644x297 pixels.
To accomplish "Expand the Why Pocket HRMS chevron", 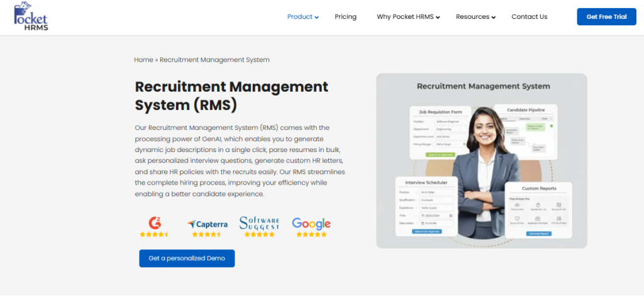I will (438, 18).
